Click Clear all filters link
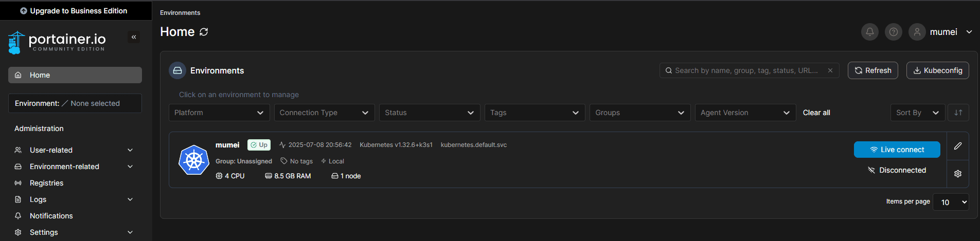The height and width of the screenshot is (241, 980). (816, 113)
